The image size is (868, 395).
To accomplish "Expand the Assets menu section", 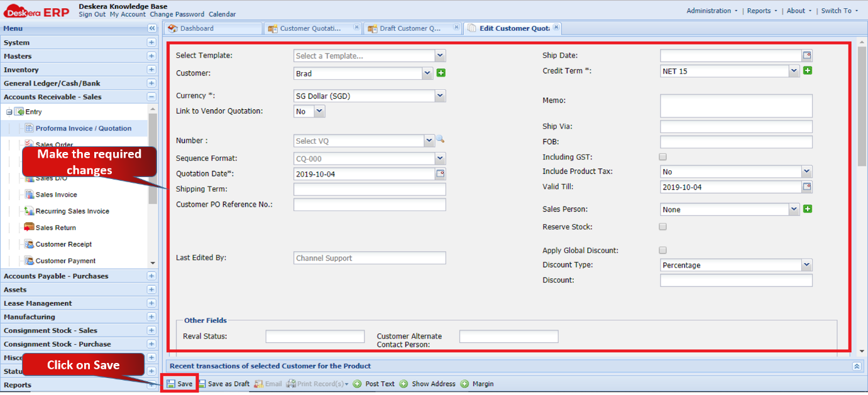I will pyautogui.click(x=151, y=289).
